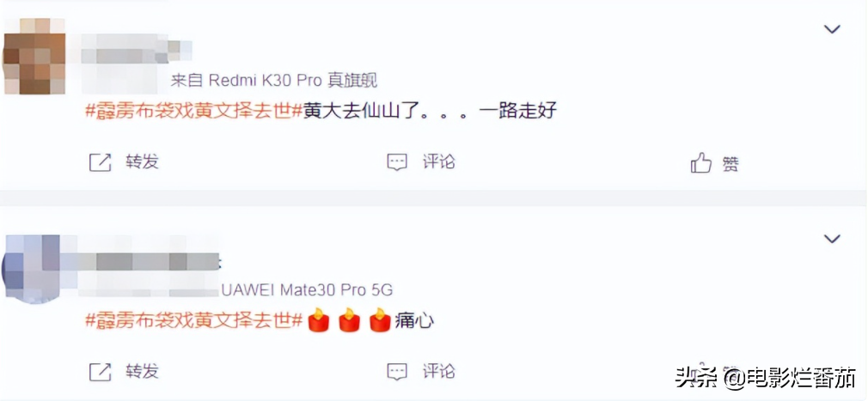Screen dimensions: 868x401
Task: Open the first poster's blurred avatar
Action: (34, 55)
